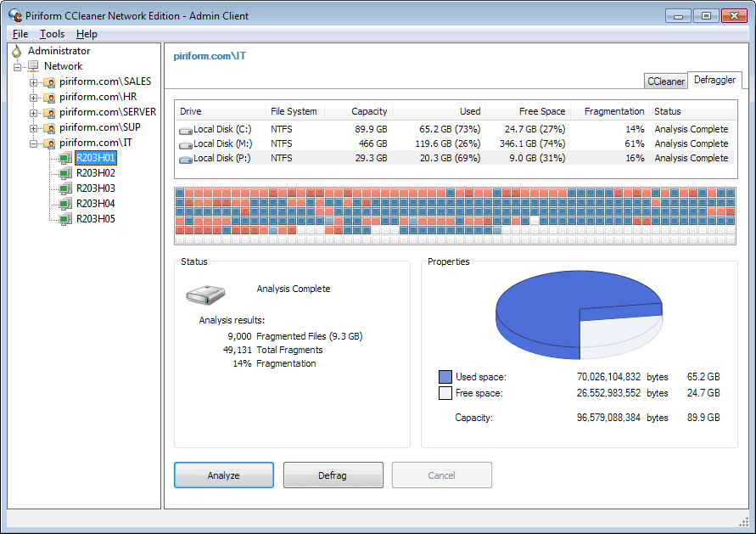The image size is (756, 534).
Task: Select the Defraggler tab
Action: pyautogui.click(x=714, y=80)
